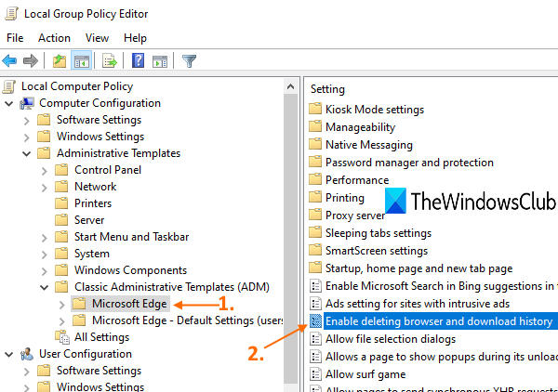Open the View menu
The height and width of the screenshot is (392, 558).
(97, 38)
